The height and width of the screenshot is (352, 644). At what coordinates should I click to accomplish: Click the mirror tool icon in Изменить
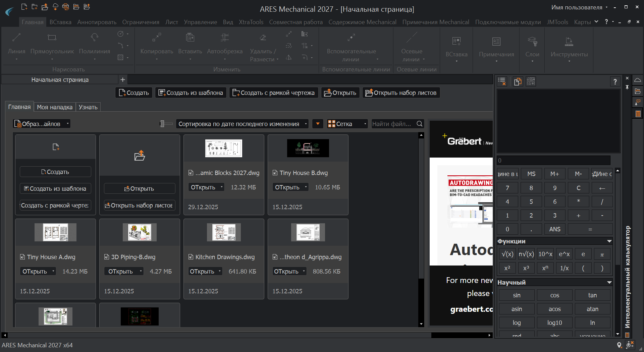pos(288,57)
